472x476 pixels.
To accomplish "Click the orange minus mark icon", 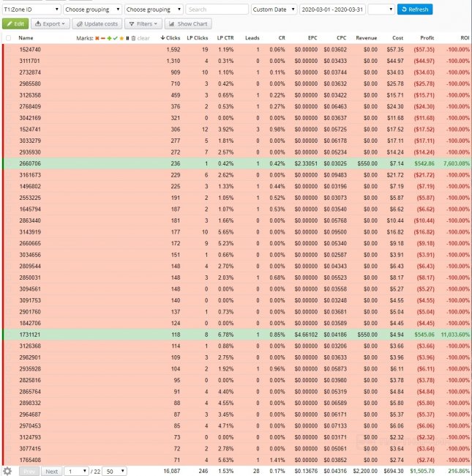I will tap(103, 37).
